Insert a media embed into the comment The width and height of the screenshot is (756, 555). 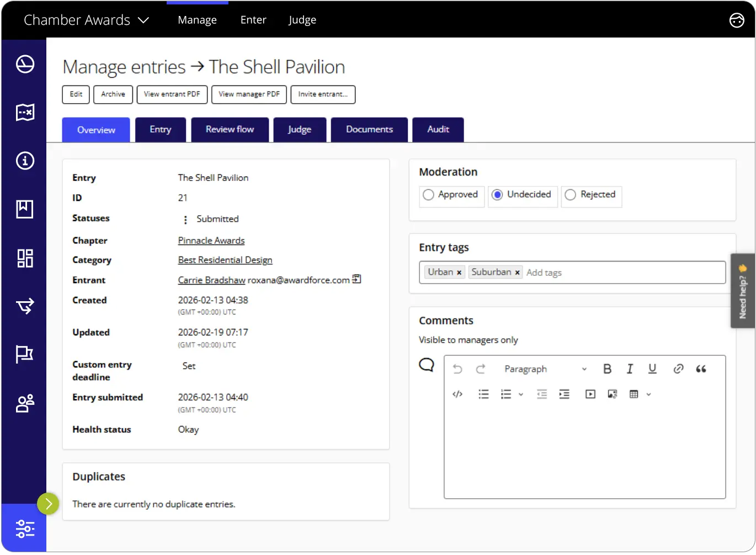[590, 394]
